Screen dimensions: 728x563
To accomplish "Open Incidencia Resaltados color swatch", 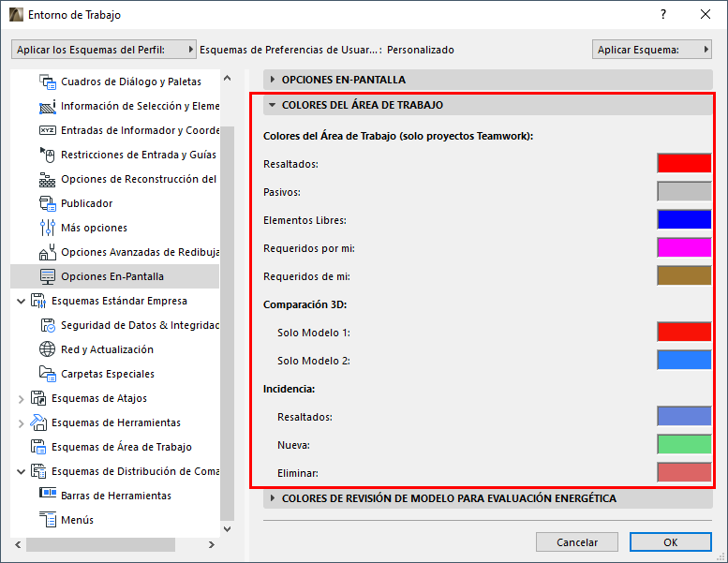I will point(684,416).
